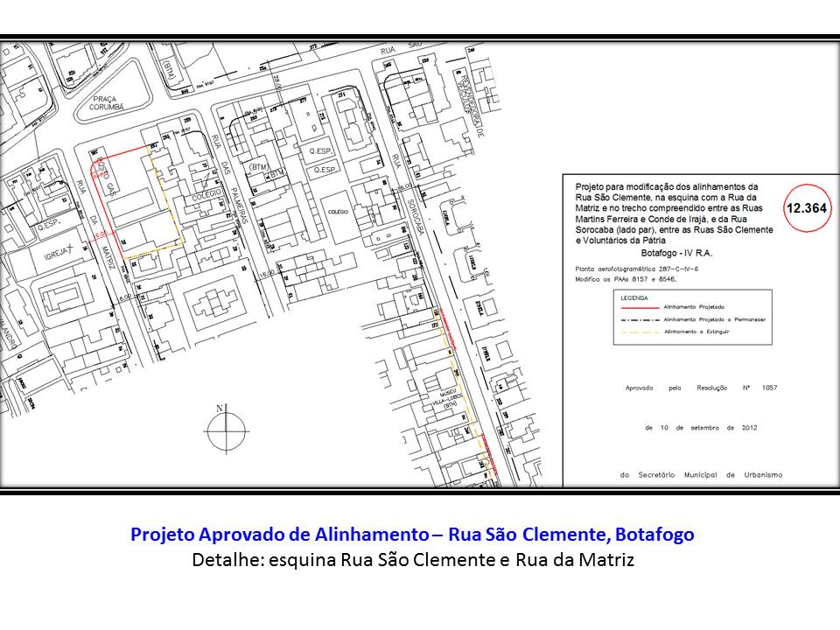
Task: Click the red line sample in the legend
Action: pos(640,307)
